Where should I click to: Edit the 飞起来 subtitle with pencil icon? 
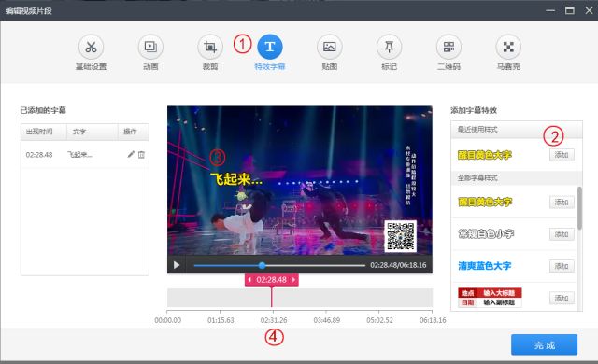click(131, 154)
